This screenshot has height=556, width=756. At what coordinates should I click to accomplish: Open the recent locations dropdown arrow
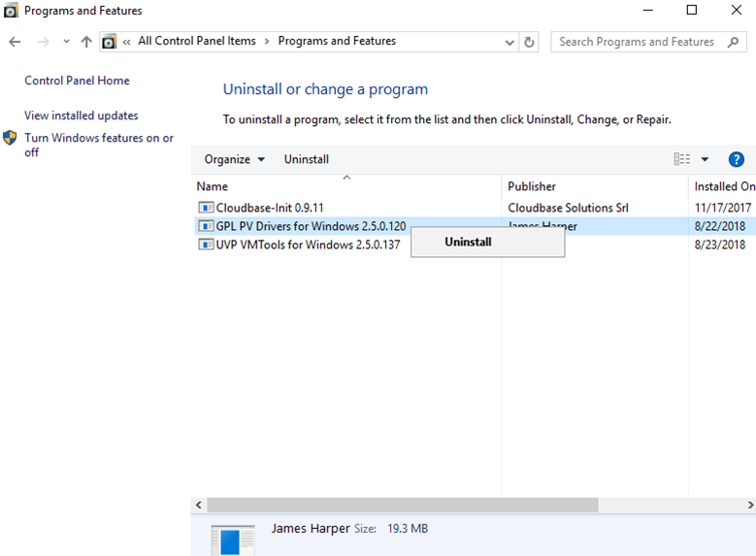pos(67,42)
